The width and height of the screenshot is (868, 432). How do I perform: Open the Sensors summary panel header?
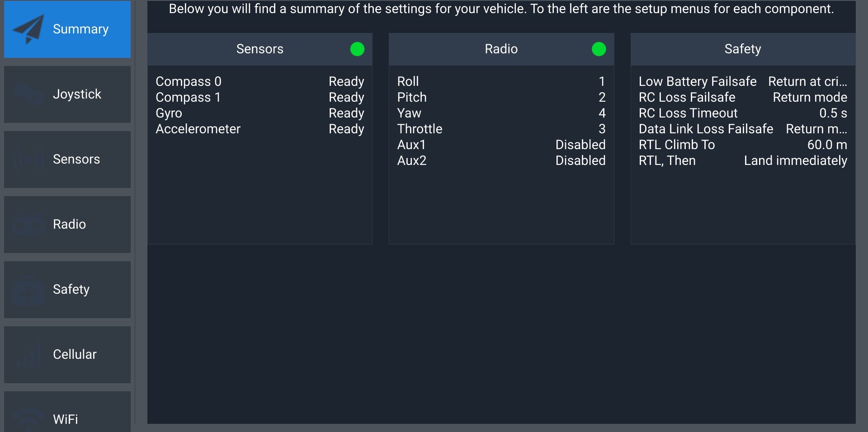pos(259,49)
